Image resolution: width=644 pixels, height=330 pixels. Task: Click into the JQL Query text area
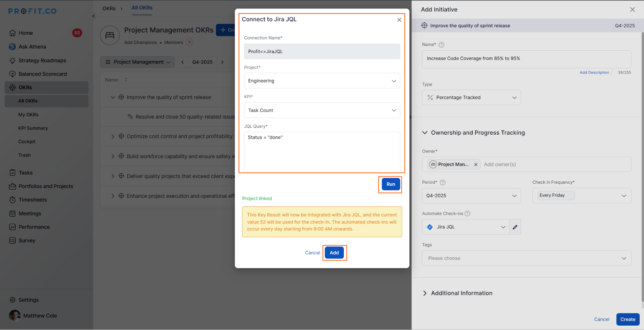click(322, 152)
